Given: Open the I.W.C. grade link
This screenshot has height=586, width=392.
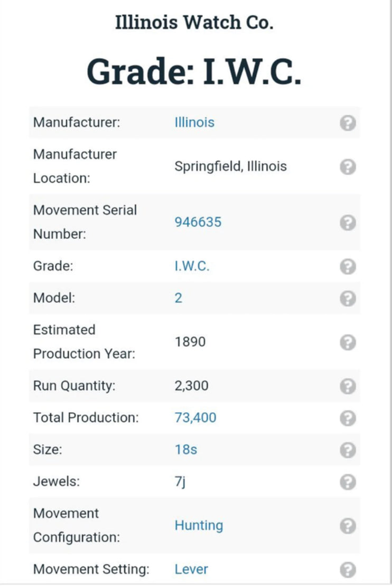Looking at the screenshot, I should click(192, 266).
